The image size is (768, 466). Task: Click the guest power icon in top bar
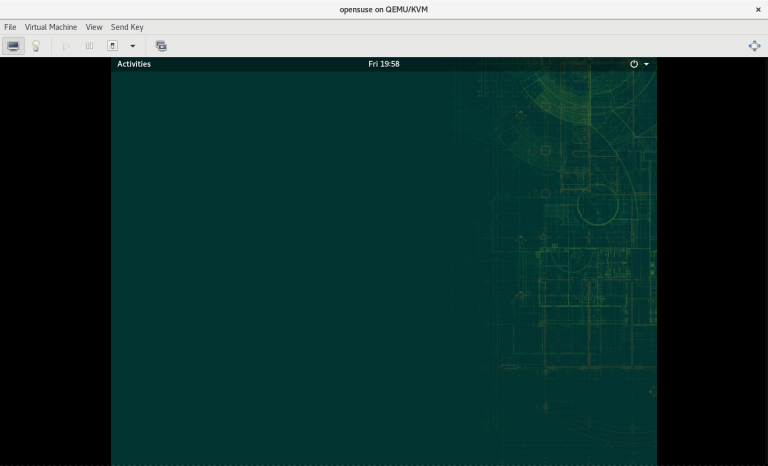[634, 64]
